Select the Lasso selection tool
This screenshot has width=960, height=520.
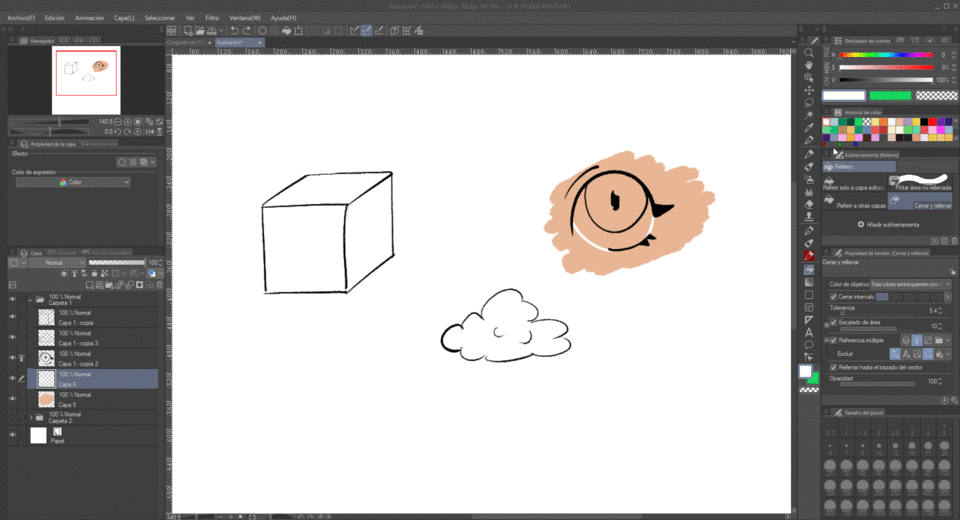pos(809,103)
